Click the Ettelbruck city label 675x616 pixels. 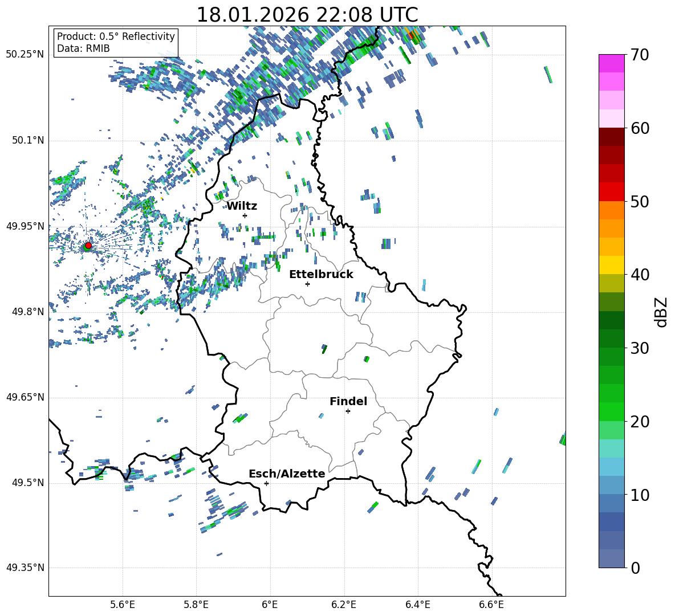tap(321, 275)
